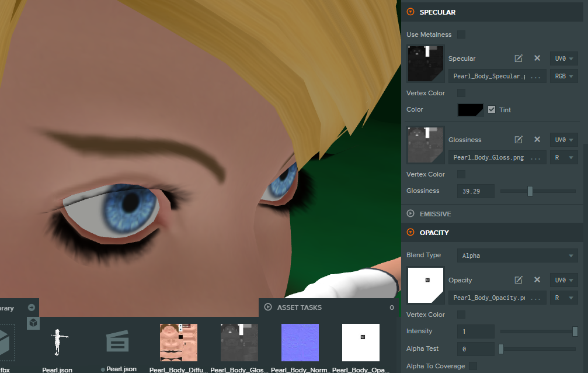
Task: Expand the EMISSIVE section
Action: click(x=410, y=214)
